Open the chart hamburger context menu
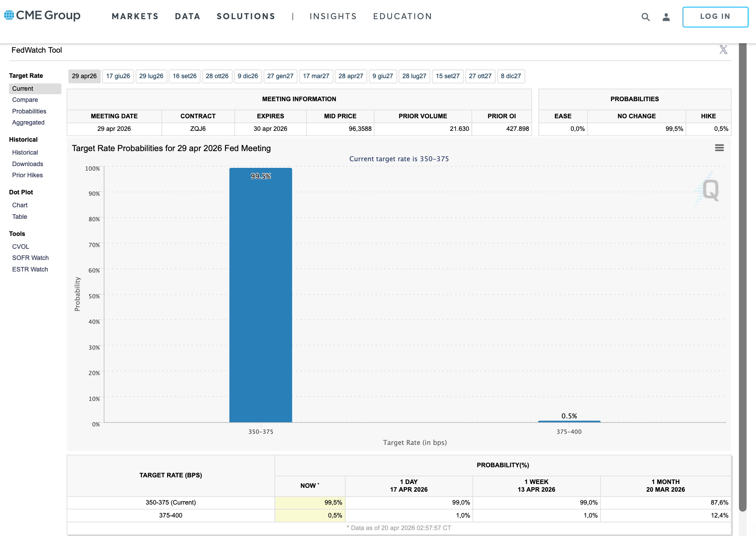This screenshot has width=756, height=536. tap(719, 148)
